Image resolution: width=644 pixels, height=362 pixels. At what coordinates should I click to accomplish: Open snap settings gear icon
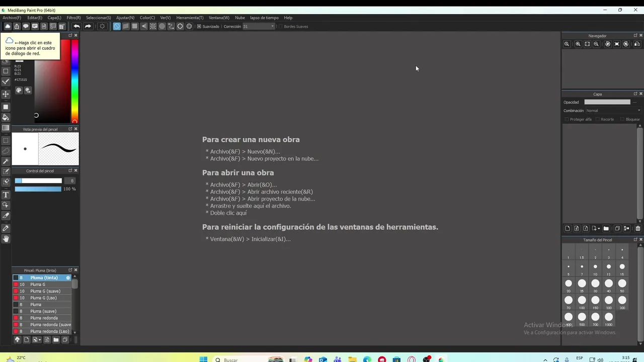pyautogui.click(x=189, y=26)
